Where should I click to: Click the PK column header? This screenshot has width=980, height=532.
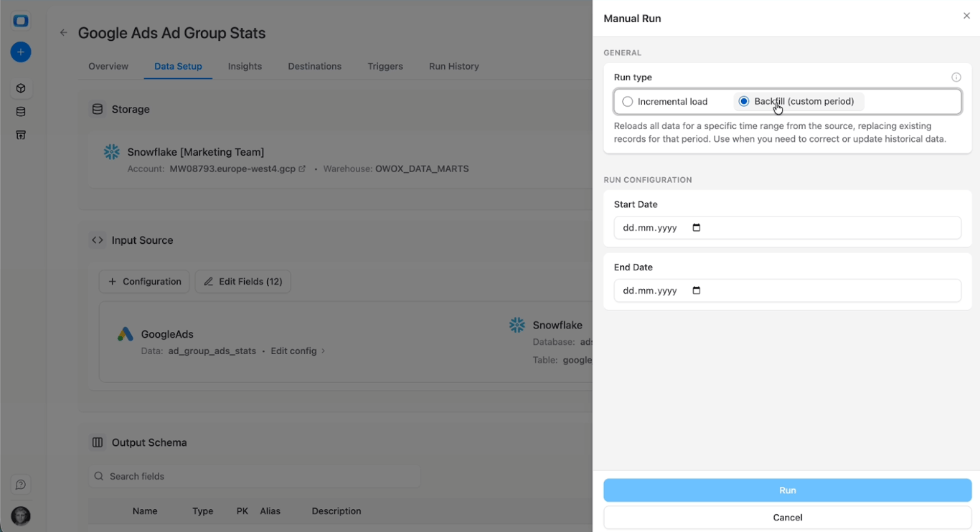pyautogui.click(x=242, y=511)
